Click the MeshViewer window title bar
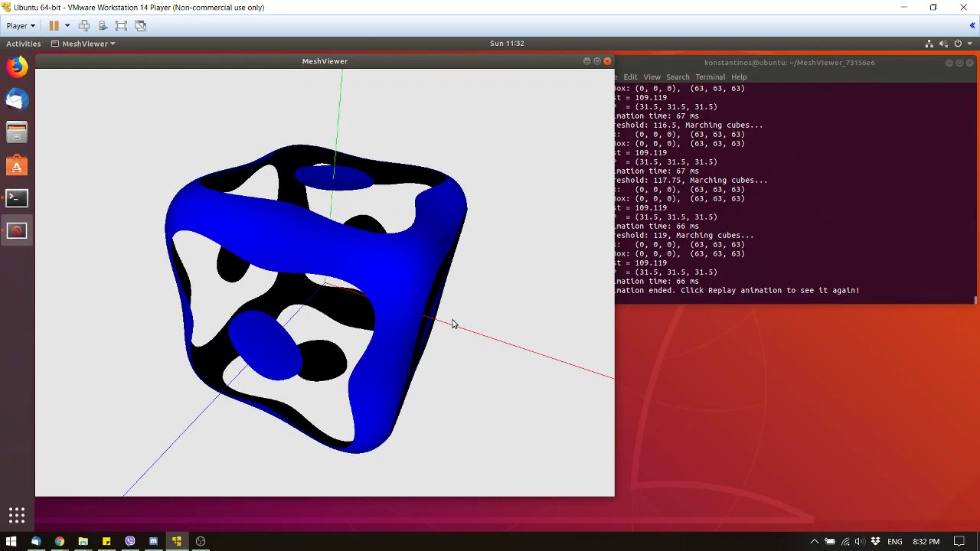The image size is (980, 551). tap(325, 61)
